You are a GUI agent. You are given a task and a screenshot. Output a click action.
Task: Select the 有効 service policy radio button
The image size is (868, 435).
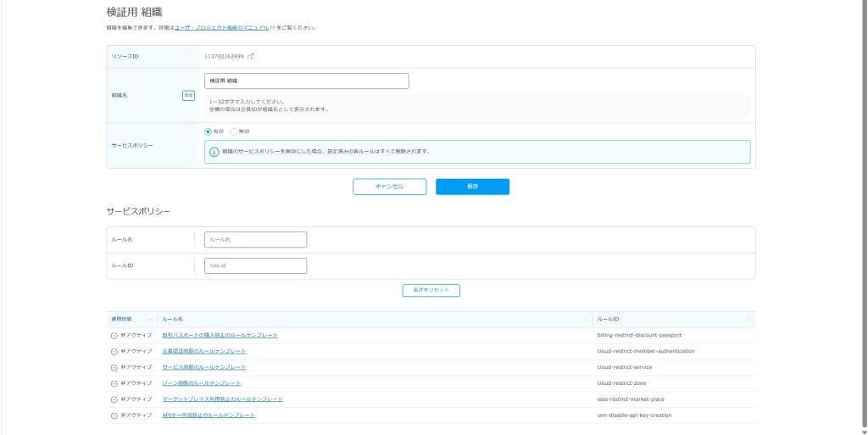pos(209,131)
